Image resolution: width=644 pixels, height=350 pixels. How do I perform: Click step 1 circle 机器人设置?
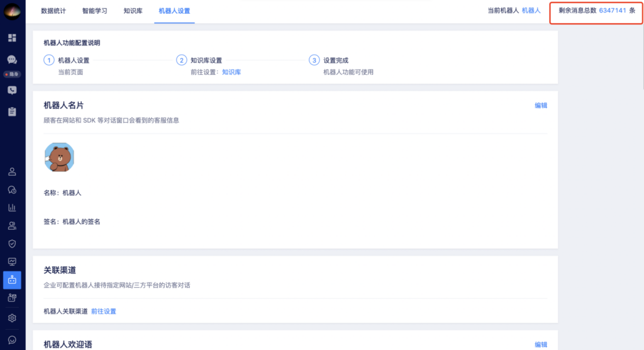49,60
